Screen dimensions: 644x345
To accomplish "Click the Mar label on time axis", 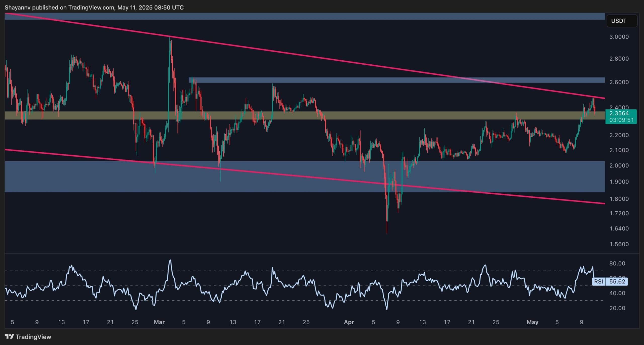I will [159, 322].
